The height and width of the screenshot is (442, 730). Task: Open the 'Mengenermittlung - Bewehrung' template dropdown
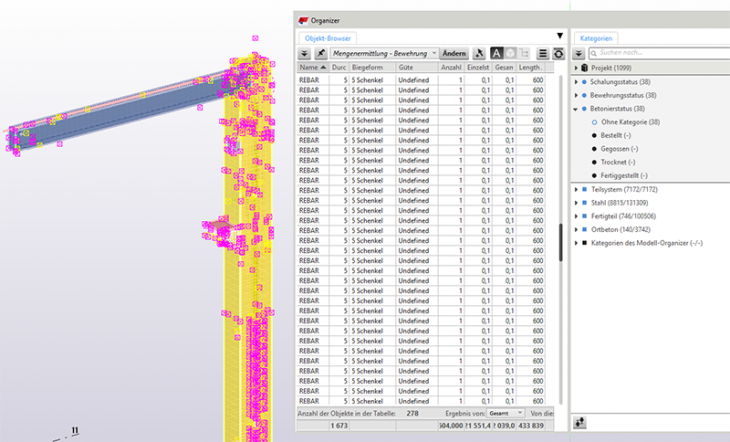(385, 53)
